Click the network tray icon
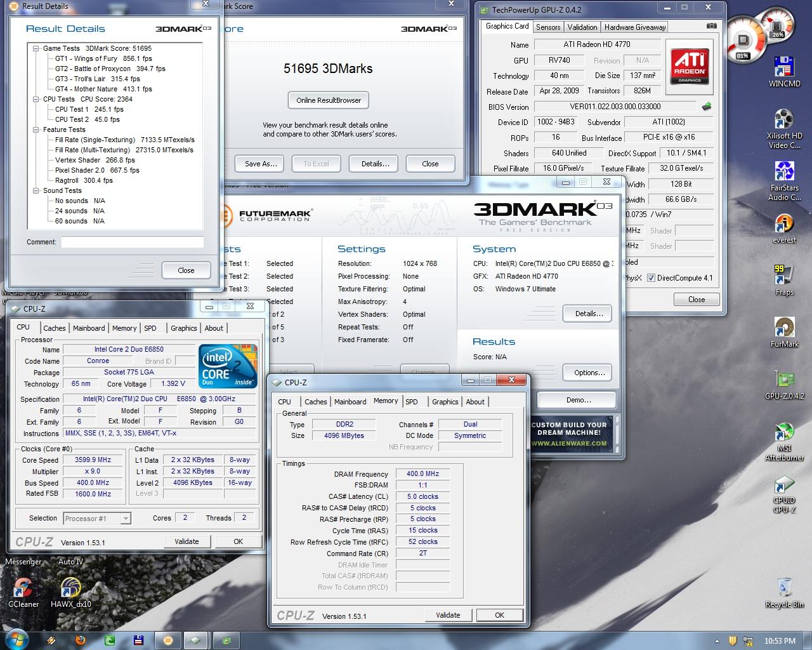Image resolution: width=812 pixels, height=650 pixels. pyautogui.click(x=748, y=640)
